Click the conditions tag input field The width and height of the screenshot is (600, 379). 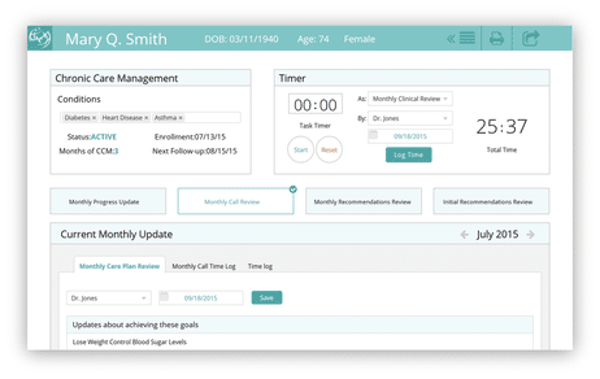(150, 118)
